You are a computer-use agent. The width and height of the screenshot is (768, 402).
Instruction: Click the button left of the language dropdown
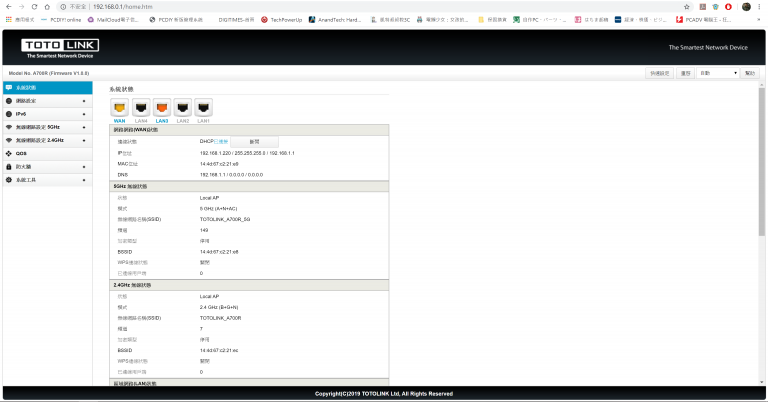[x=685, y=73]
